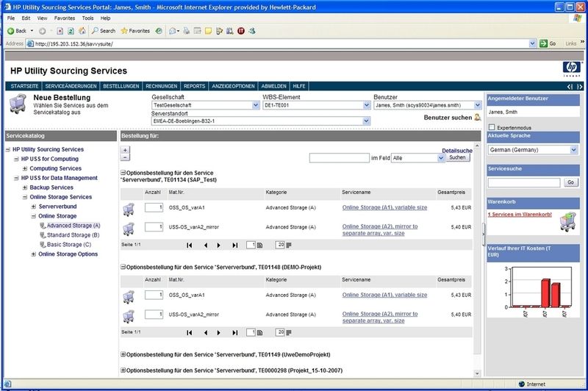Open the Benutzer dropdown
Screen dimensions: 588x391
click(x=477, y=105)
